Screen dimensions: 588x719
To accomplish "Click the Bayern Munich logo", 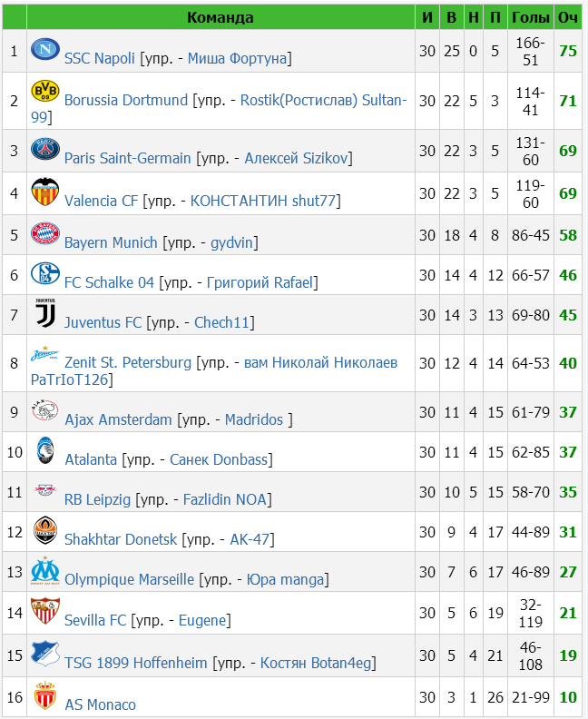I will [44, 233].
